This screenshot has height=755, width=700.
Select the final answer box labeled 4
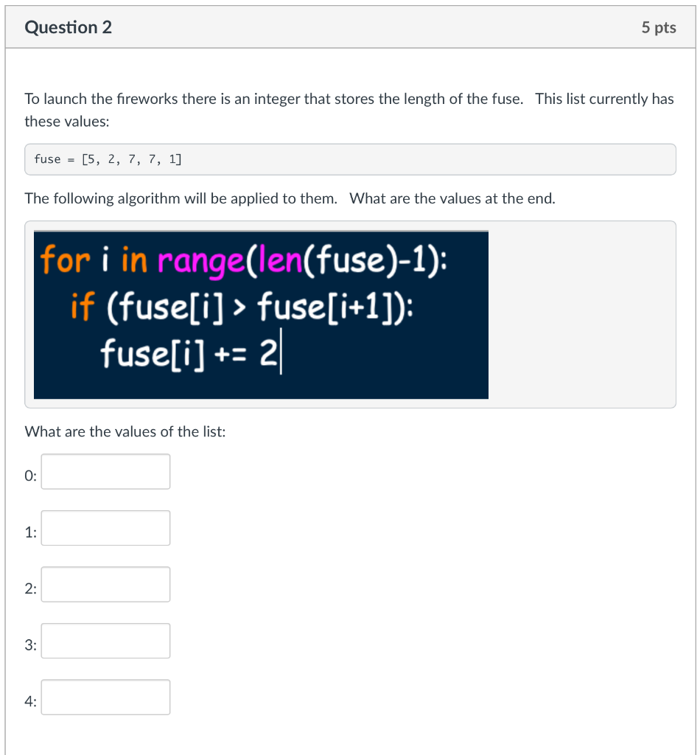105,697
